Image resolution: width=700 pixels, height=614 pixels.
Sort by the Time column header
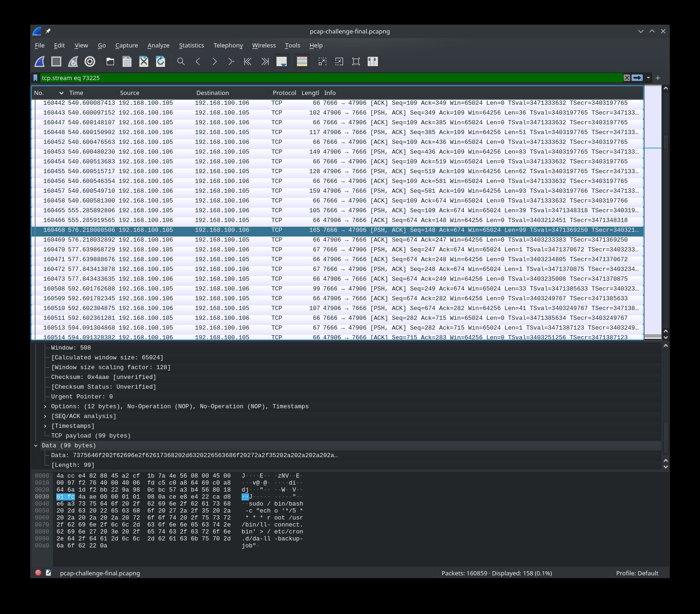(91, 93)
